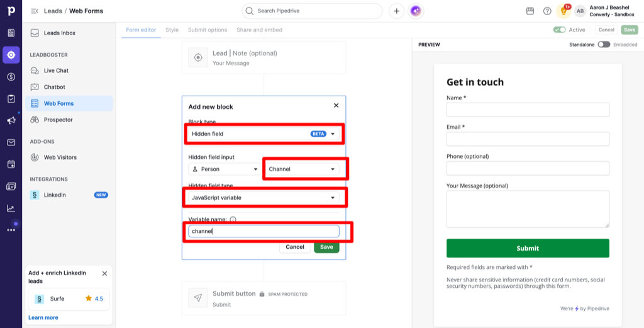Viewport: 644px width, 328px height.
Task: Open the JavaScript variable type dropdown
Action: coord(264,198)
